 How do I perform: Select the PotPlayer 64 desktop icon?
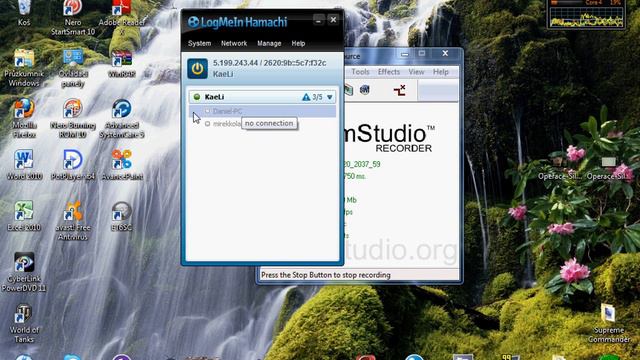click(x=73, y=165)
